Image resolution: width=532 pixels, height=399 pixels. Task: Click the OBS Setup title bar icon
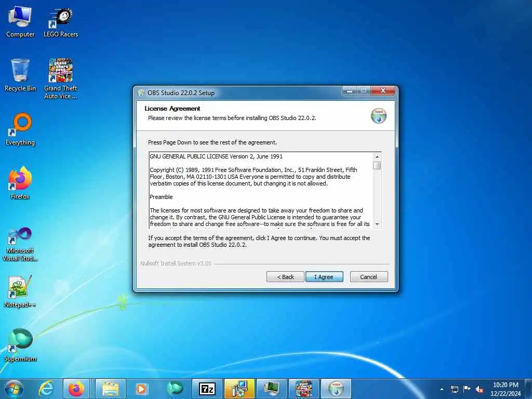click(141, 93)
